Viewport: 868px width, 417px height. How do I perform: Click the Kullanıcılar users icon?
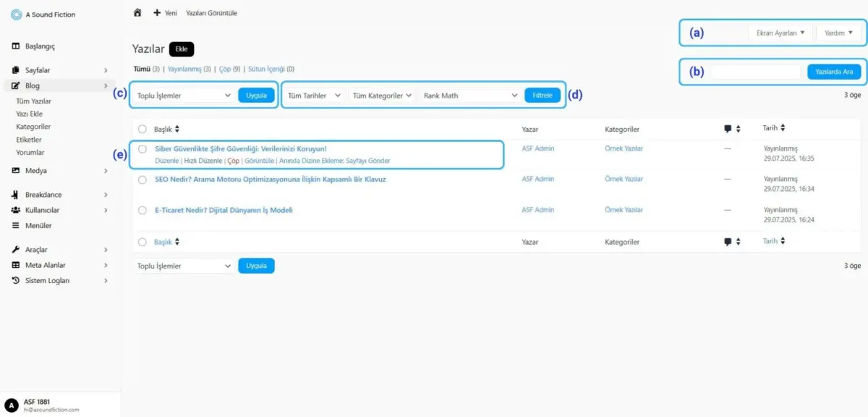pyautogui.click(x=16, y=210)
